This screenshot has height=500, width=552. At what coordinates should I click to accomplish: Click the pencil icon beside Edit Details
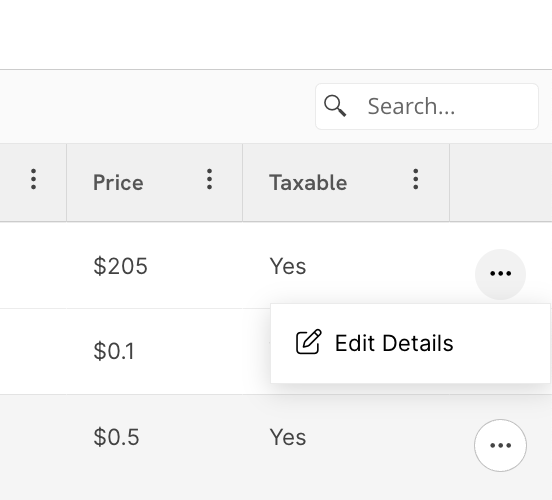click(x=308, y=342)
